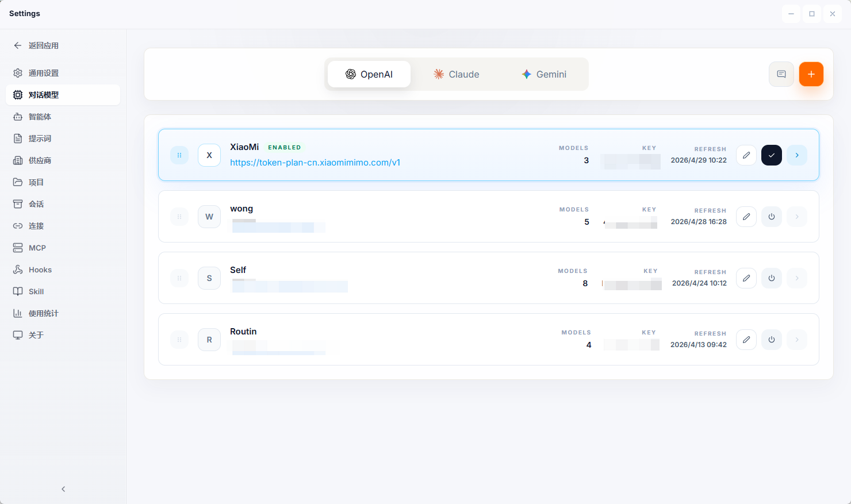
Task: Open 会话 sessions page
Action: click(x=63, y=204)
